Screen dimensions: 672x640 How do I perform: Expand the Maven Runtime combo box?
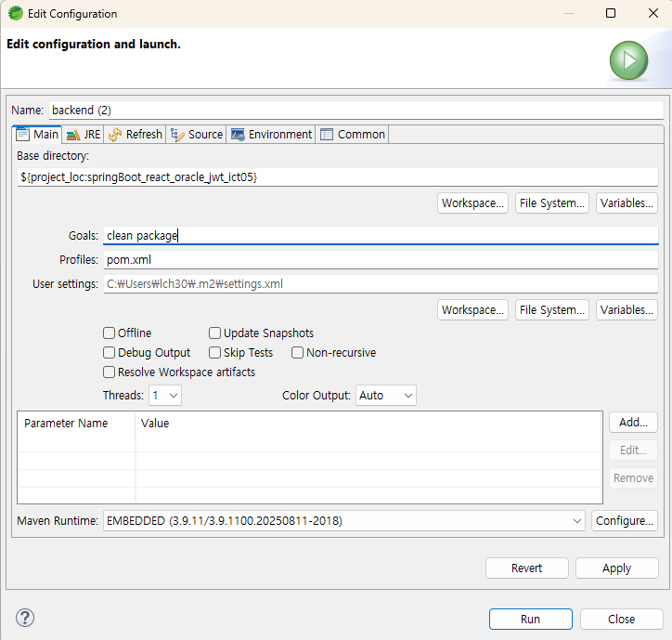pyautogui.click(x=343, y=521)
